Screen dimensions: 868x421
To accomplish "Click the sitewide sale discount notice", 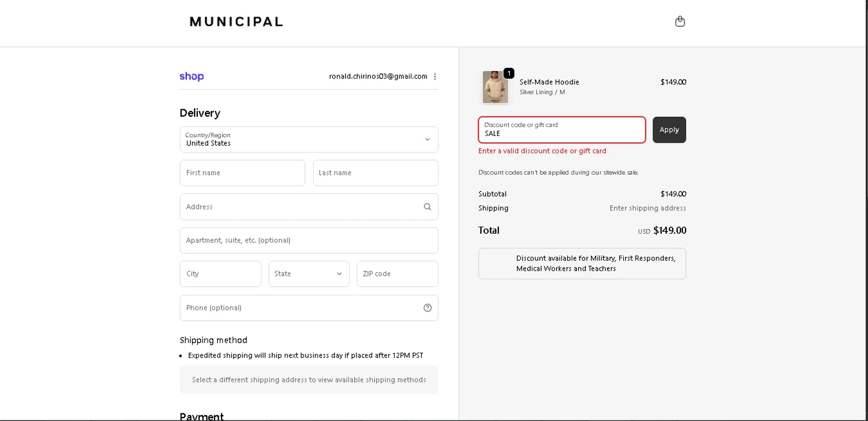I will pos(558,172).
